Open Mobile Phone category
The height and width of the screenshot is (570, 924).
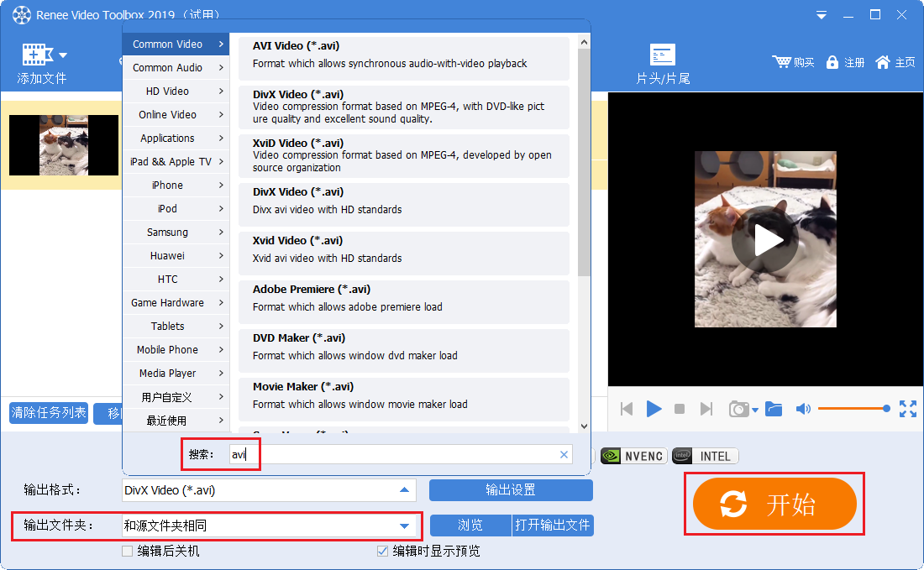pos(176,350)
